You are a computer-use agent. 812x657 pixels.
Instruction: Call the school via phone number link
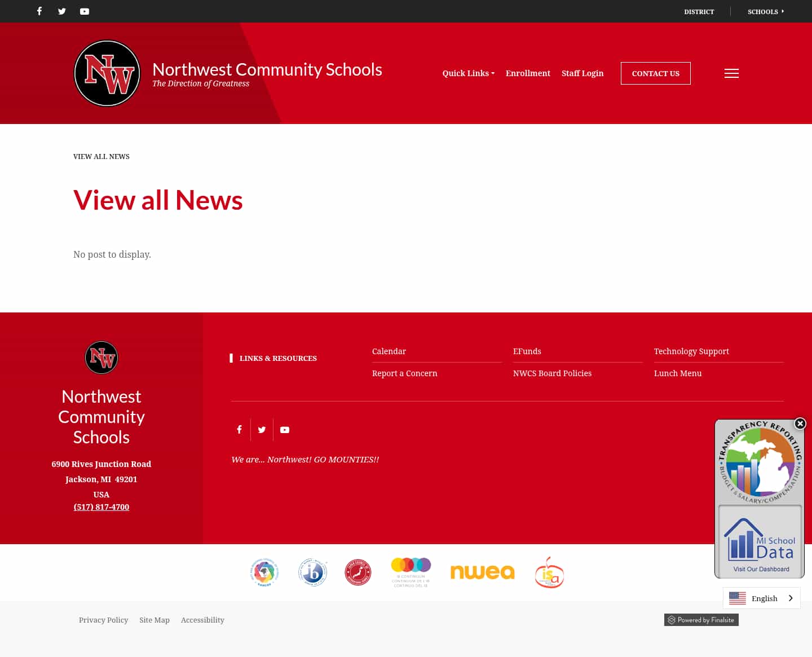click(x=101, y=506)
